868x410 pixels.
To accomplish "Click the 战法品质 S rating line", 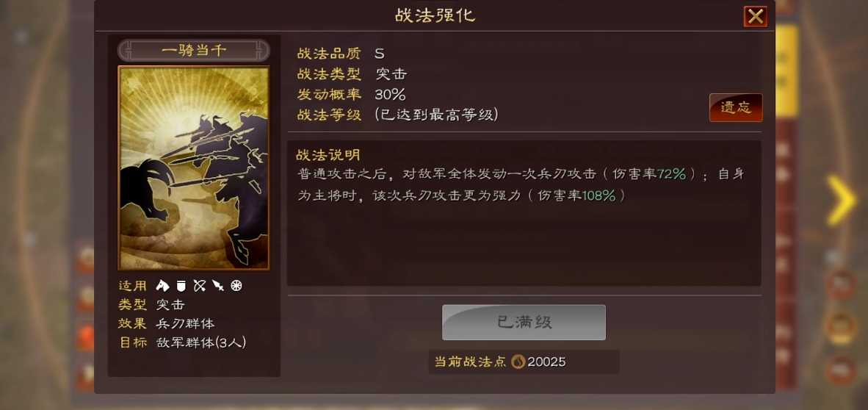I will [x=341, y=54].
